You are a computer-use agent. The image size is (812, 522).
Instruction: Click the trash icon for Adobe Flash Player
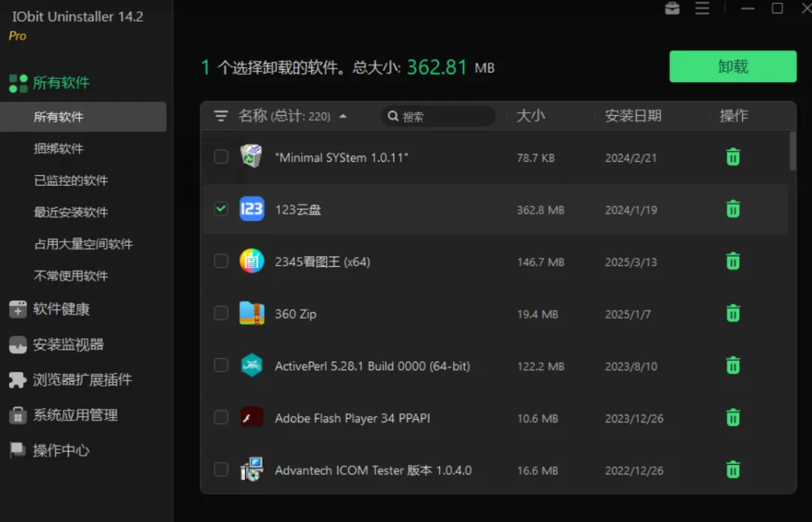(733, 417)
